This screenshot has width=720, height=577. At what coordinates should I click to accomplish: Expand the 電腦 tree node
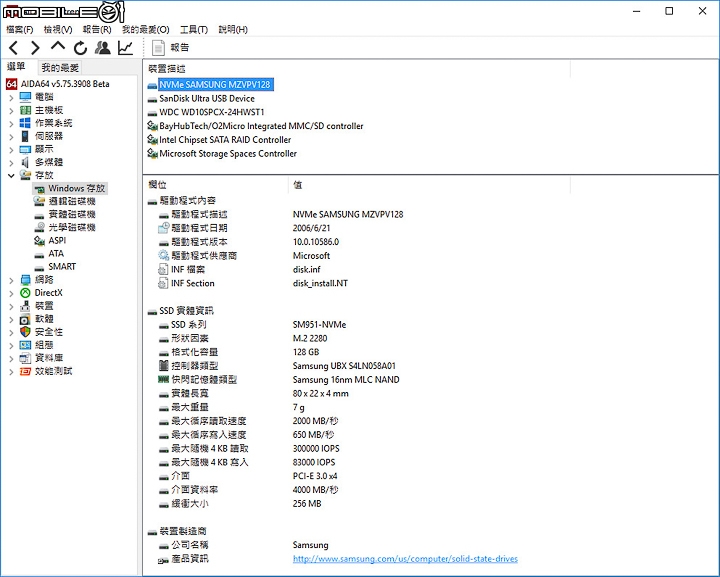click(x=11, y=97)
